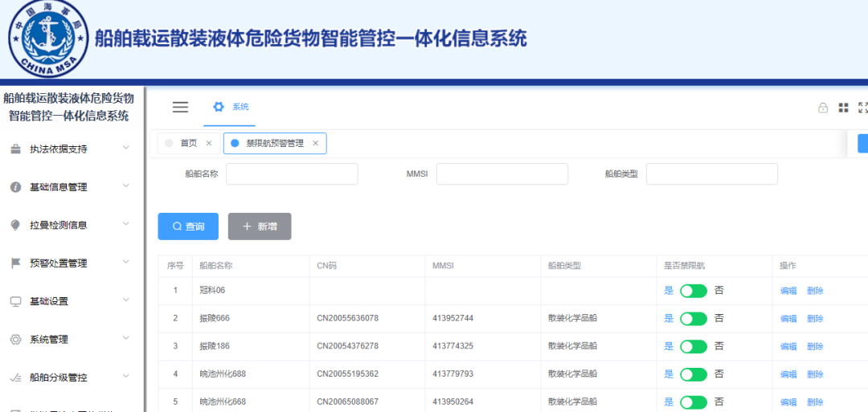Click the briefcase icon for 执法依据支持
This screenshot has height=412, width=868.
15,149
